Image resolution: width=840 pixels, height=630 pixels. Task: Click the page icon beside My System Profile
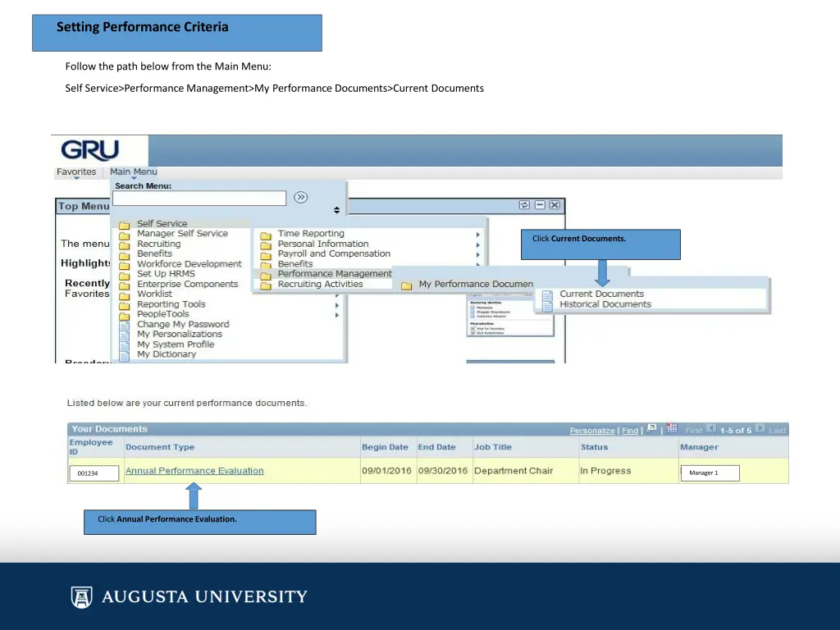[125, 346]
